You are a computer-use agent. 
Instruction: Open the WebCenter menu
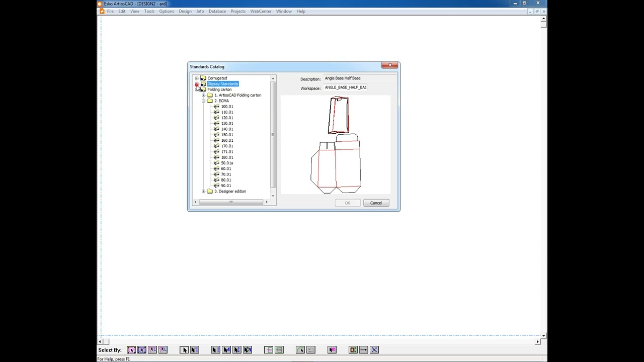[x=261, y=11]
